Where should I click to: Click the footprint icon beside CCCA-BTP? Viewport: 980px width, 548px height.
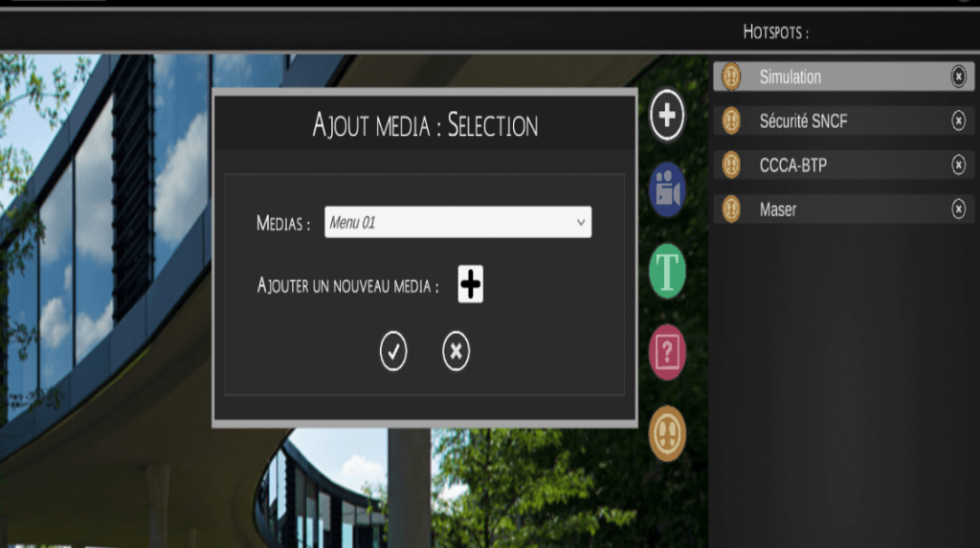point(730,164)
